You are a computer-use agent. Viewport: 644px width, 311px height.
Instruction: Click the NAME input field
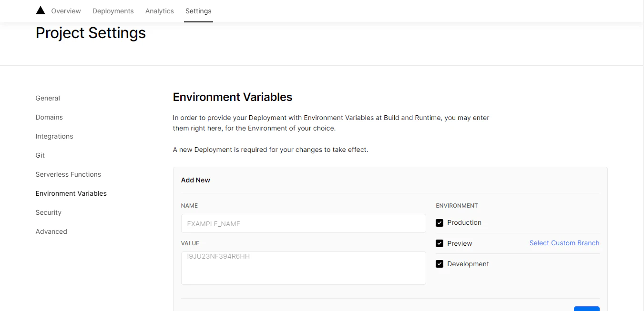coord(303,223)
